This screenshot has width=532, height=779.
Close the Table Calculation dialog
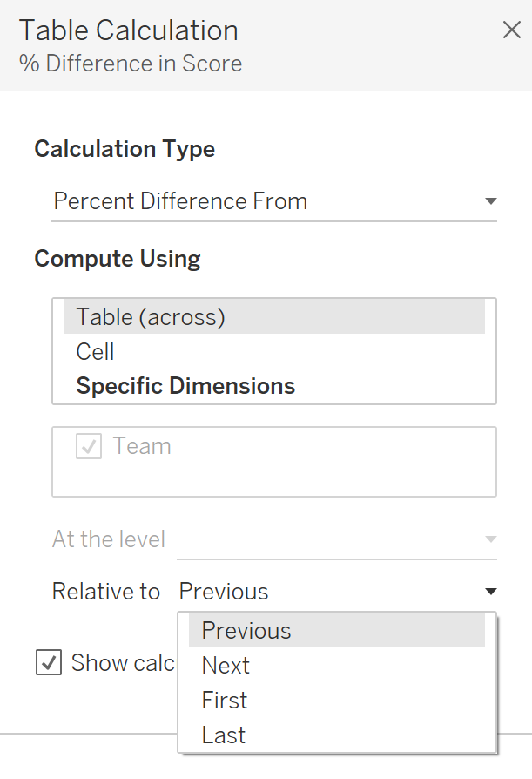click(x=512, y=30)
